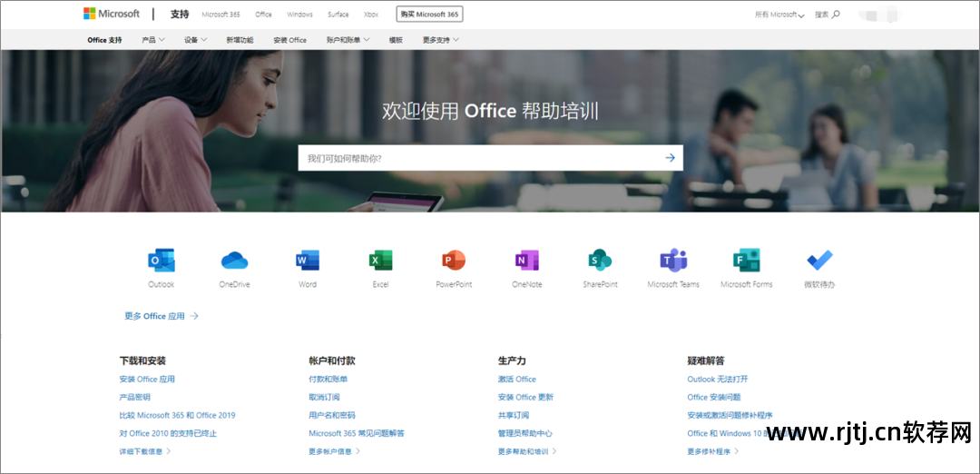Go to Surface in top navigation

click(x=338, y=15)
